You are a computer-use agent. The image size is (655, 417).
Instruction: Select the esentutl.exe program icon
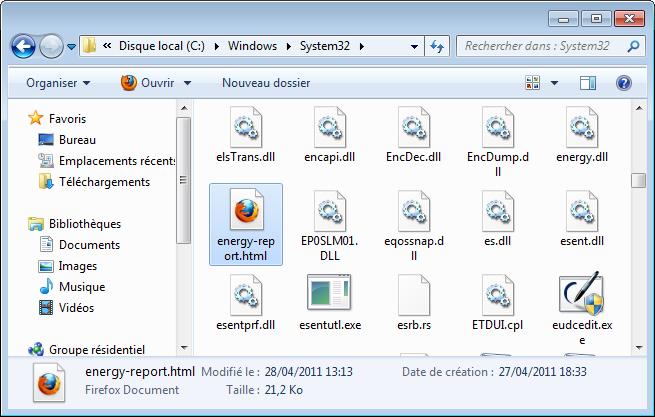point(329,292)
